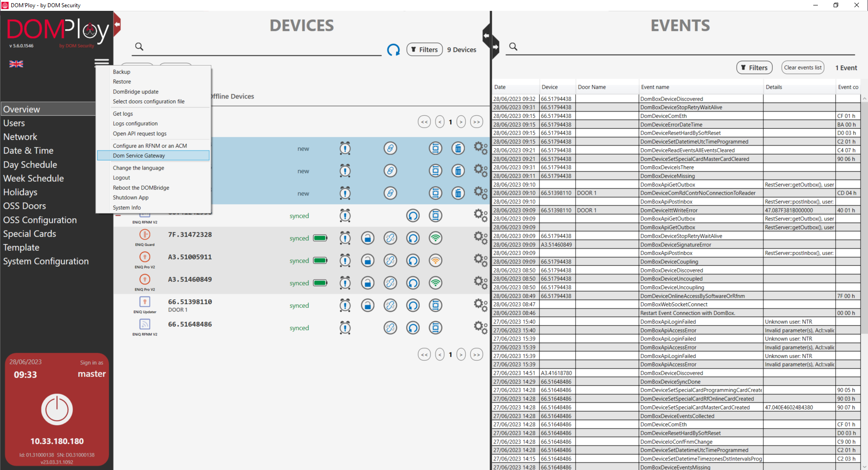This screenshot has height=470, width=868.
Task: Click the ENiQ Guard device icon
Action: (145, 235)
